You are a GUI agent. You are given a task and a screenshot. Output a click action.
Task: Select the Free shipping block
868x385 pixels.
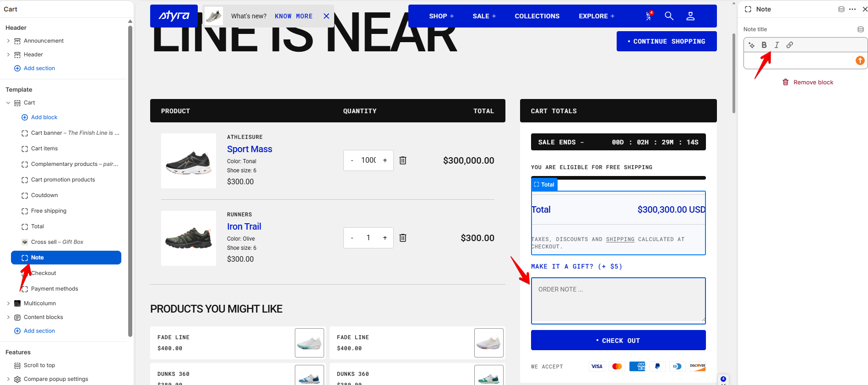pyautogui.click(x=66, y=211)
